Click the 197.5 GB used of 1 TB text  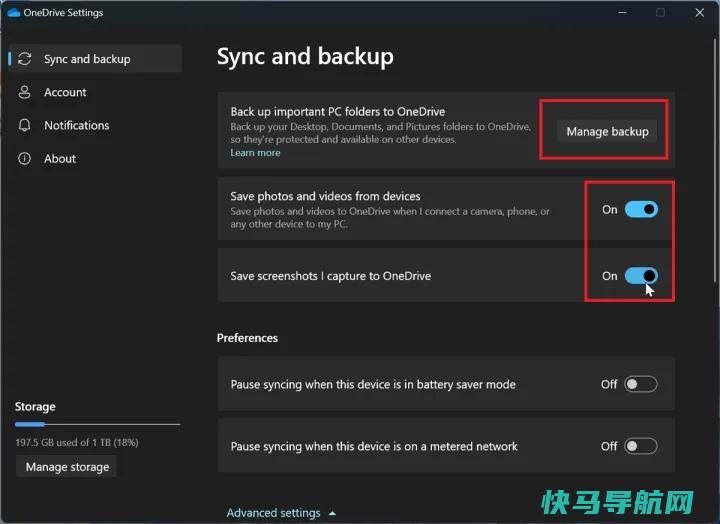tap(77, 442)
